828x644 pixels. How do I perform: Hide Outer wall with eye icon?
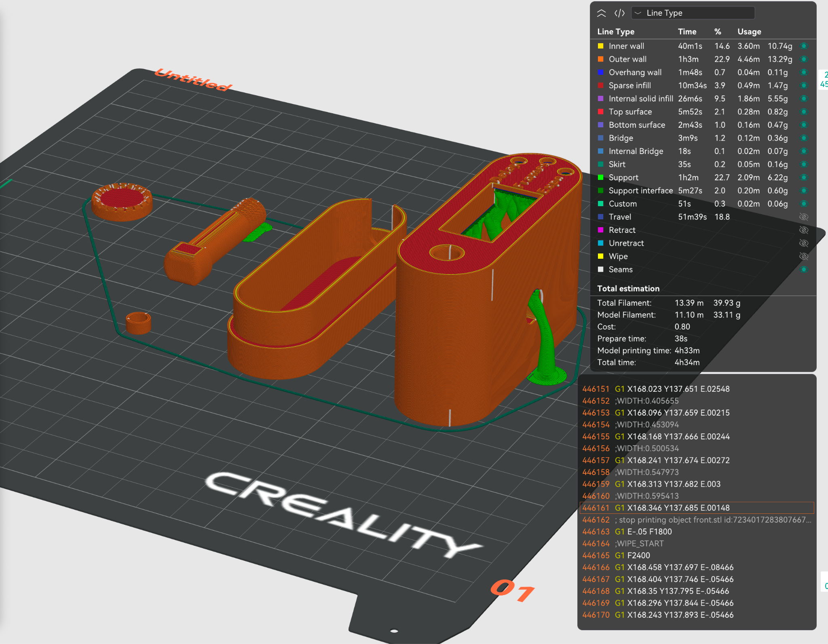[x=804, y=59]
